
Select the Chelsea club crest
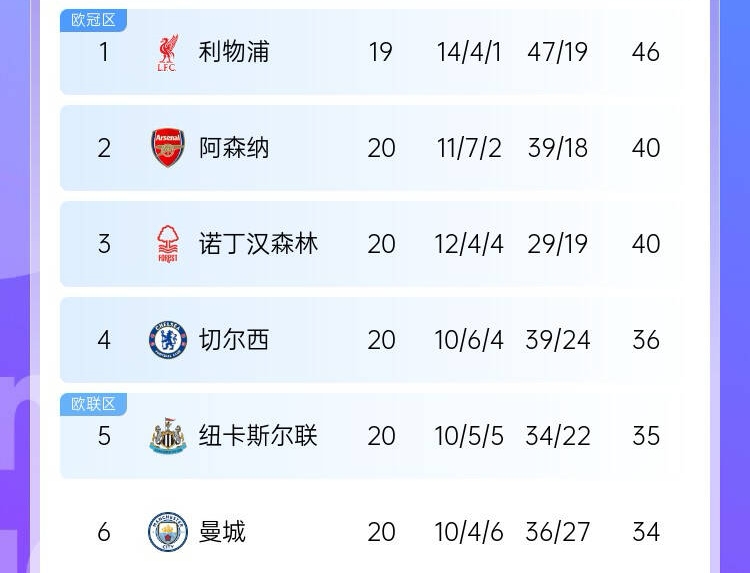(168, 340)
